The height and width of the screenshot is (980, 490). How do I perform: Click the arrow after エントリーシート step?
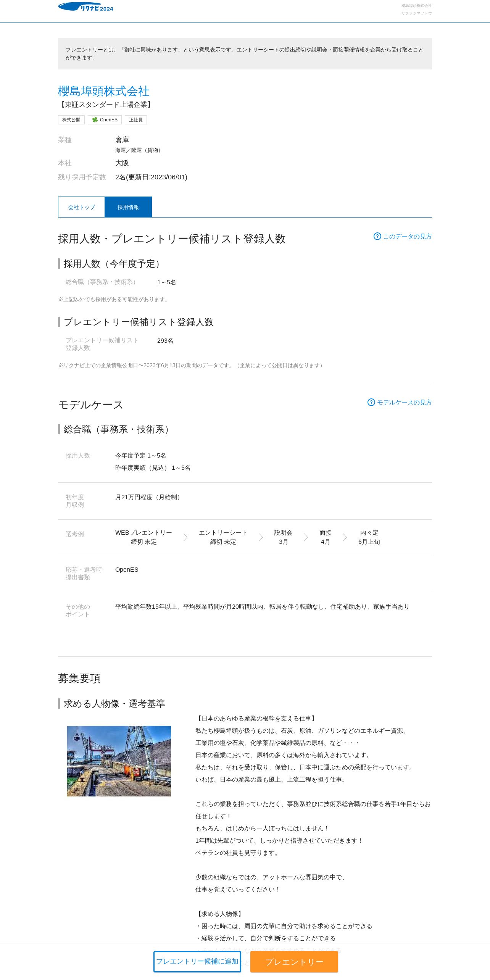[261, 537]
